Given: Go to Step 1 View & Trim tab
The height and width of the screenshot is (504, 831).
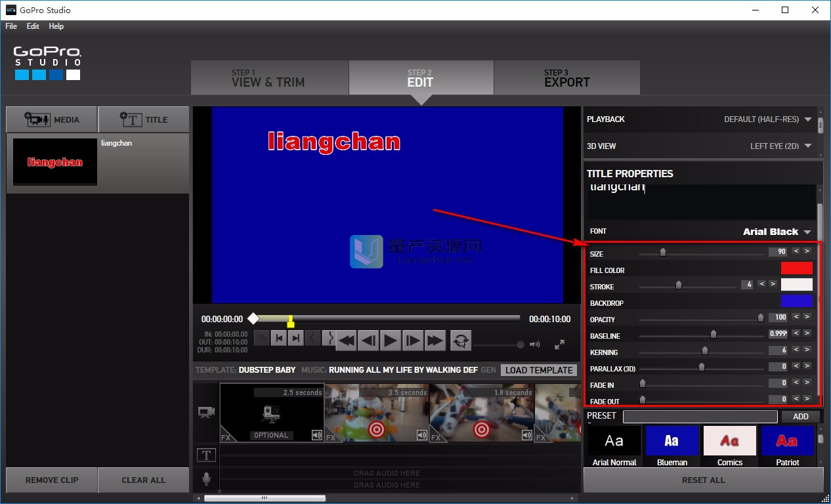Looking at the screenshot, I should (x=269, y=78).
